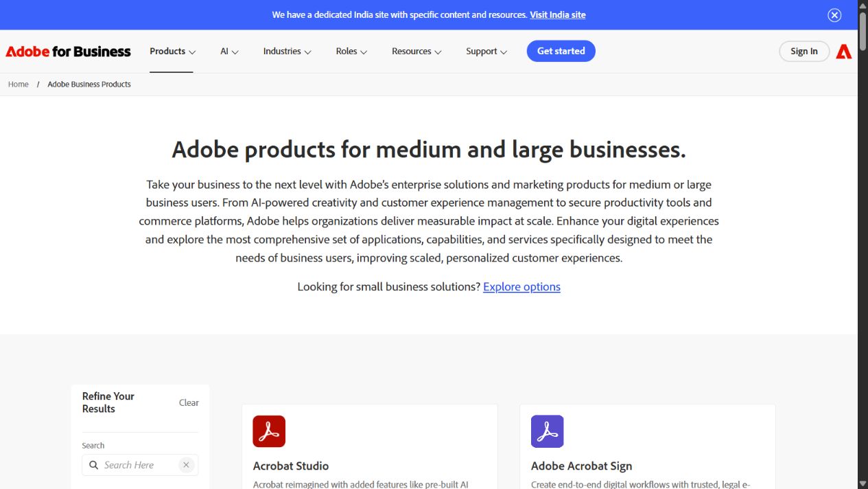Viewport: 868px width, 489px height.
Task: Click the Adobe for Business logo
Action: [68, 52]
